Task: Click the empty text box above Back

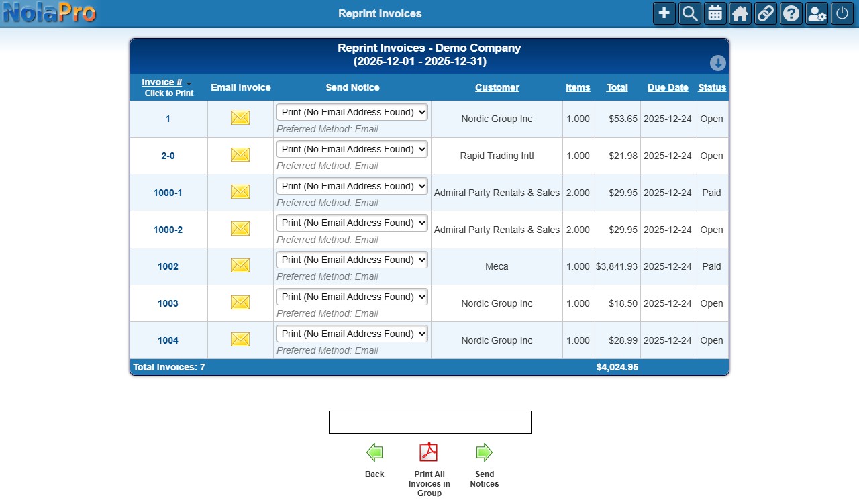Action: click(x=430, y=422)
